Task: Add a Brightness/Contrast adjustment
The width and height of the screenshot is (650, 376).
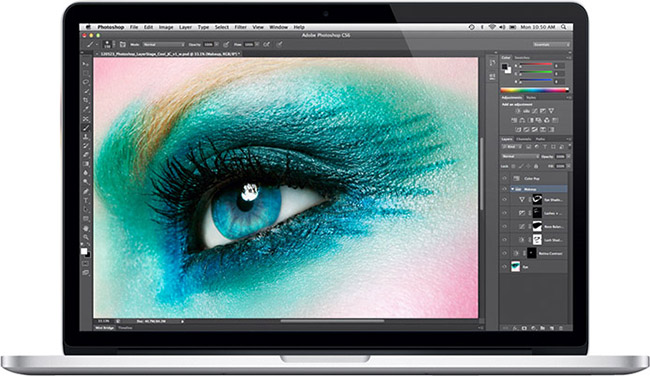Action: (x=518, y=111)
